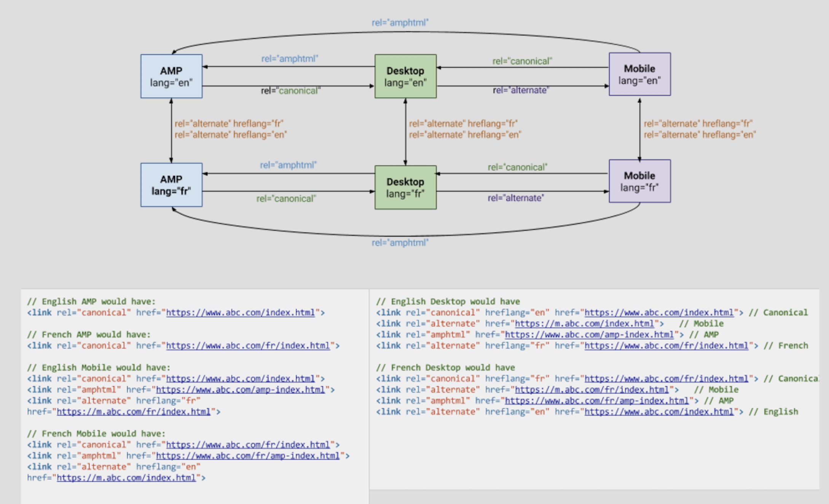Click rel="canonical" between AMP en and Desktop en
829x504 pixels.
[291, 91]
